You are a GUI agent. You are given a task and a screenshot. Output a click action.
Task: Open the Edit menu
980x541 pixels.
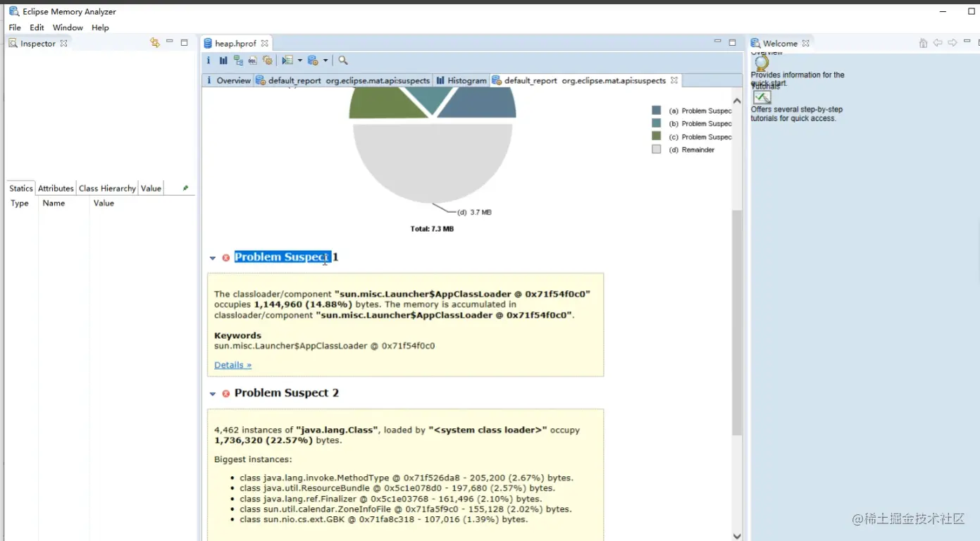point(37,27)
